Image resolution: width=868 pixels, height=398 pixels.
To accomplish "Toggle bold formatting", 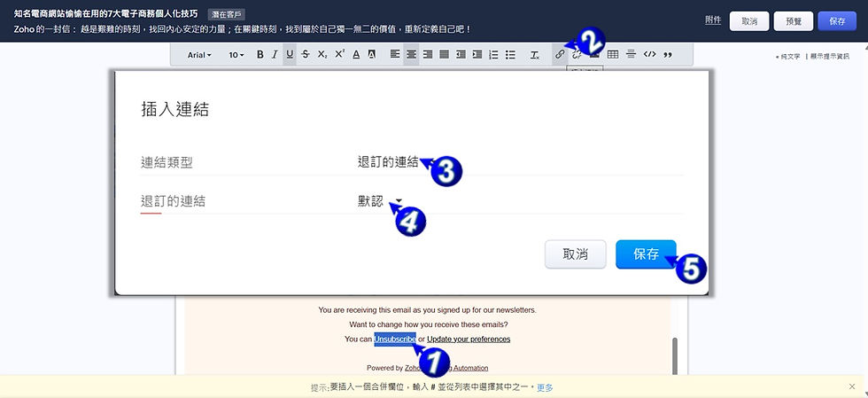I will point(260,55).
